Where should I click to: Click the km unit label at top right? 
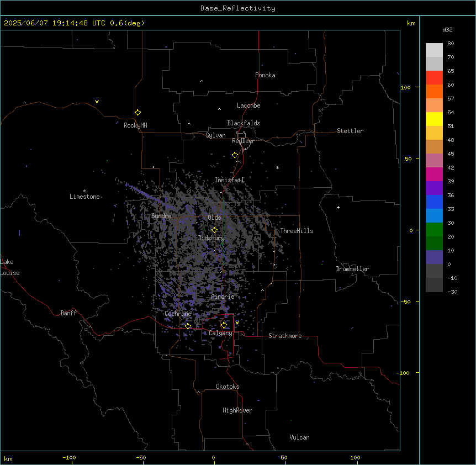[411, 23]
